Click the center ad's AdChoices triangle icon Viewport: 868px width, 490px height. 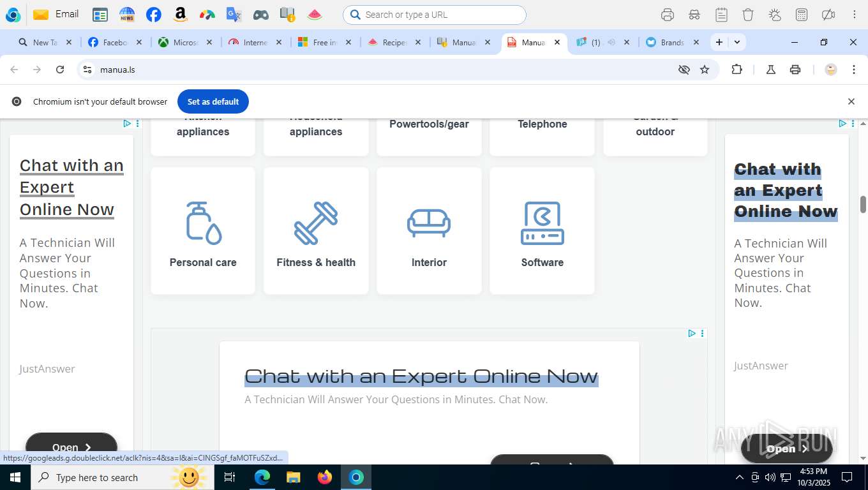[692, 333]
